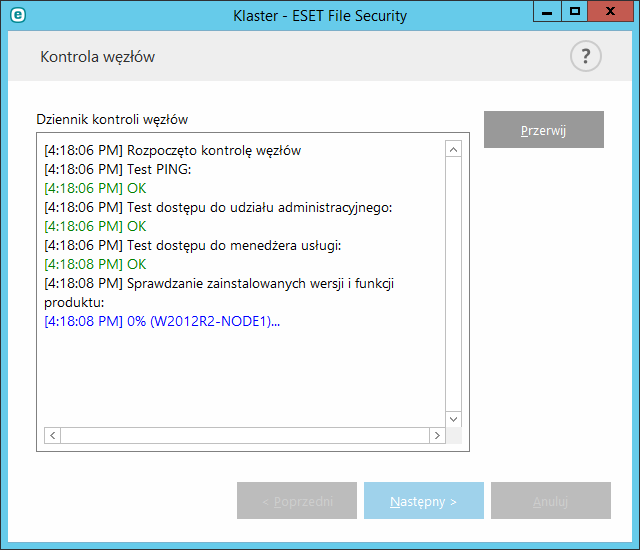Maximize the Klaster window

point(575,11)
